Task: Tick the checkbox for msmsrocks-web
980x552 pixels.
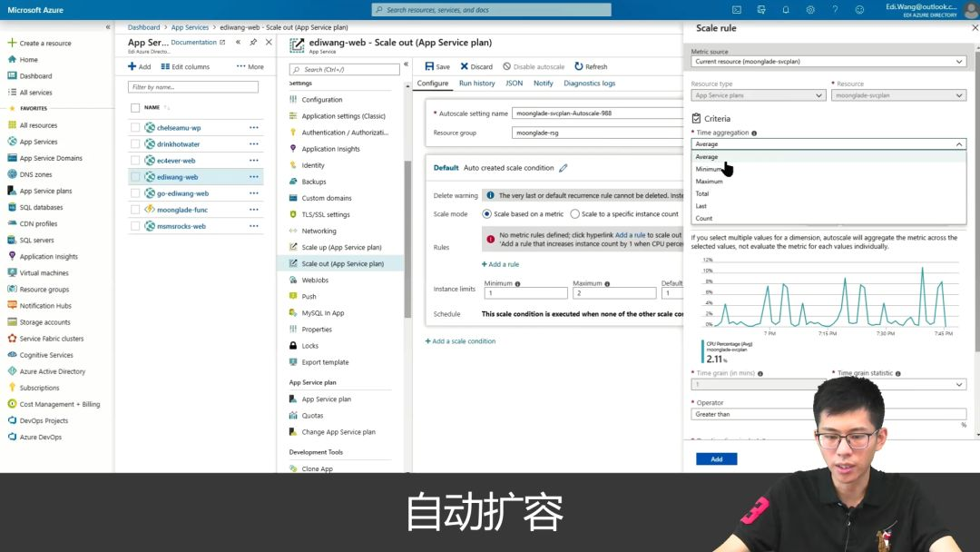Action: 135,226
